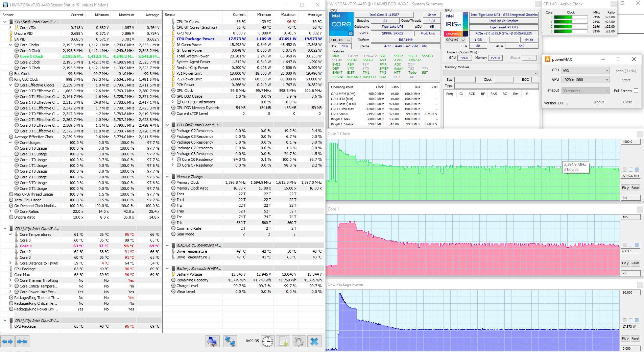644x352 pixels.
Task: Expand the GPU D3D Utilizations node
Action: (x=173, y=102)
